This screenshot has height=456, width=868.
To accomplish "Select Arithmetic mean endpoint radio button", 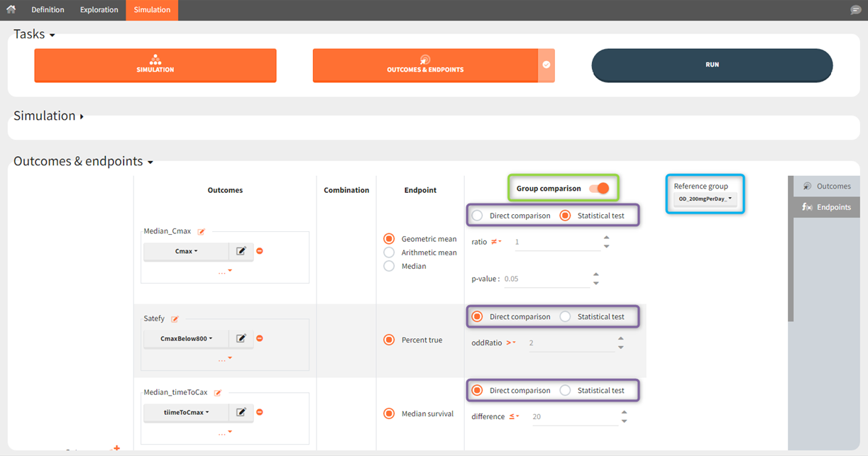I will [x=389, y=252].
